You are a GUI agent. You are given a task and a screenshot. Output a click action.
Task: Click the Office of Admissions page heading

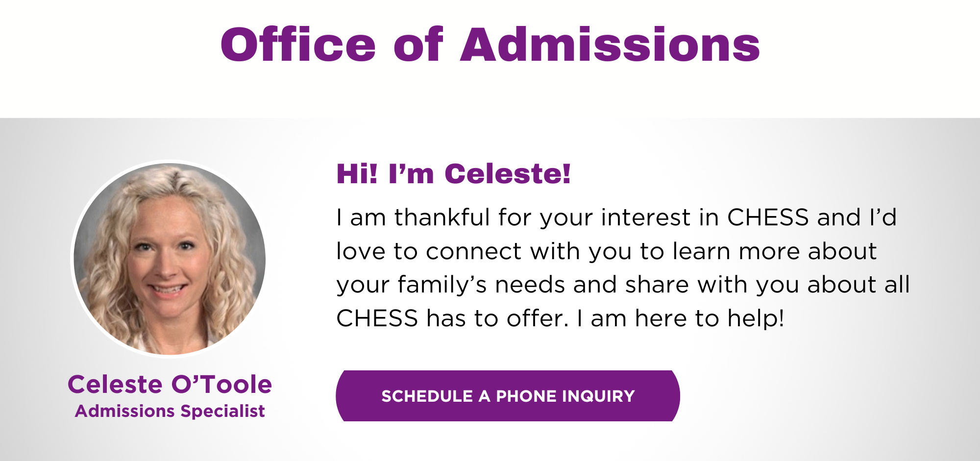tap(490, 45)
